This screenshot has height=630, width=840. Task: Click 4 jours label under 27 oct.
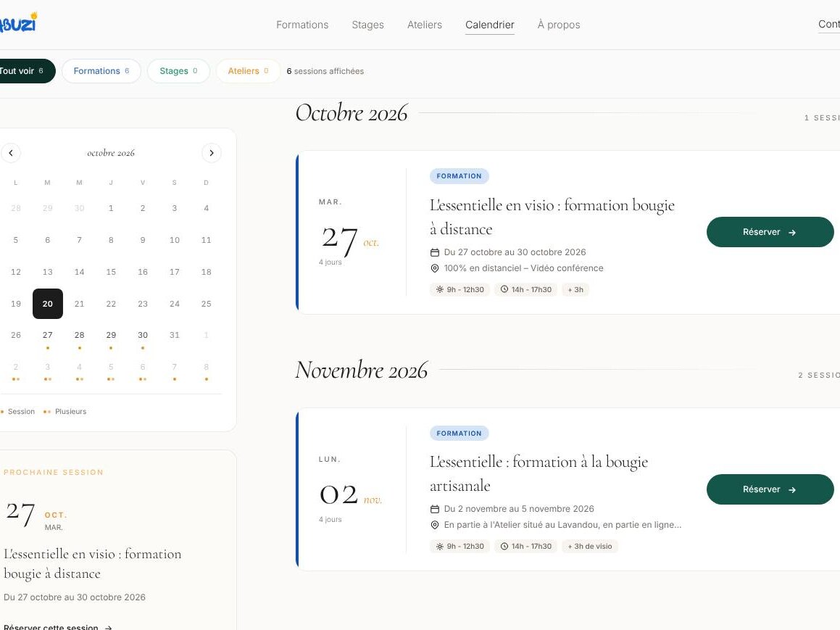click(330, 262)
